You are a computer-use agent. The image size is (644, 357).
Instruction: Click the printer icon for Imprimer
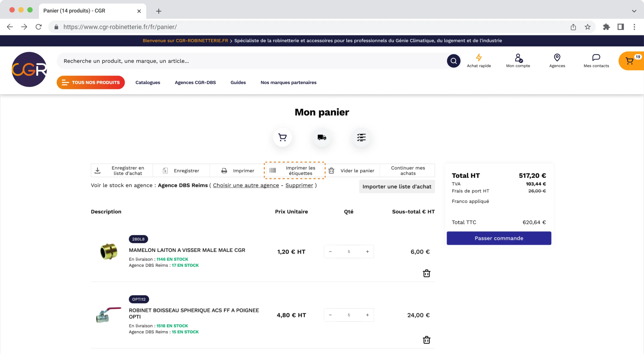224,171
